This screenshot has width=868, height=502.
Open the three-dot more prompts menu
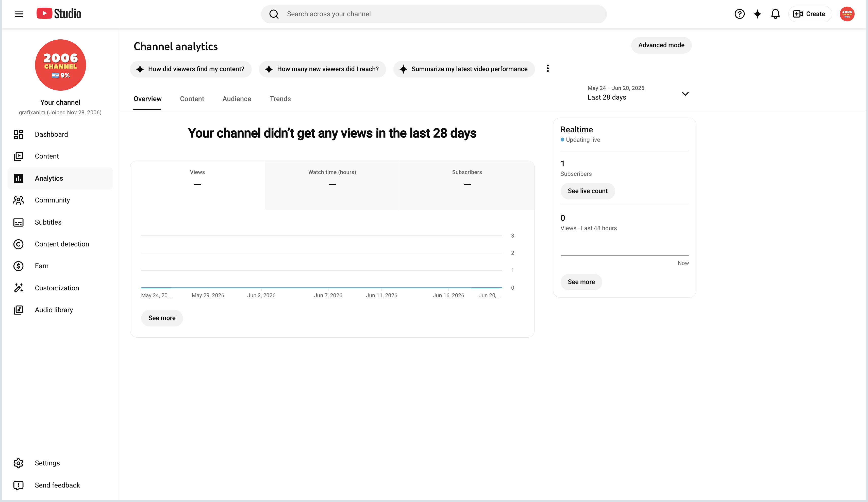pos(547,69)
